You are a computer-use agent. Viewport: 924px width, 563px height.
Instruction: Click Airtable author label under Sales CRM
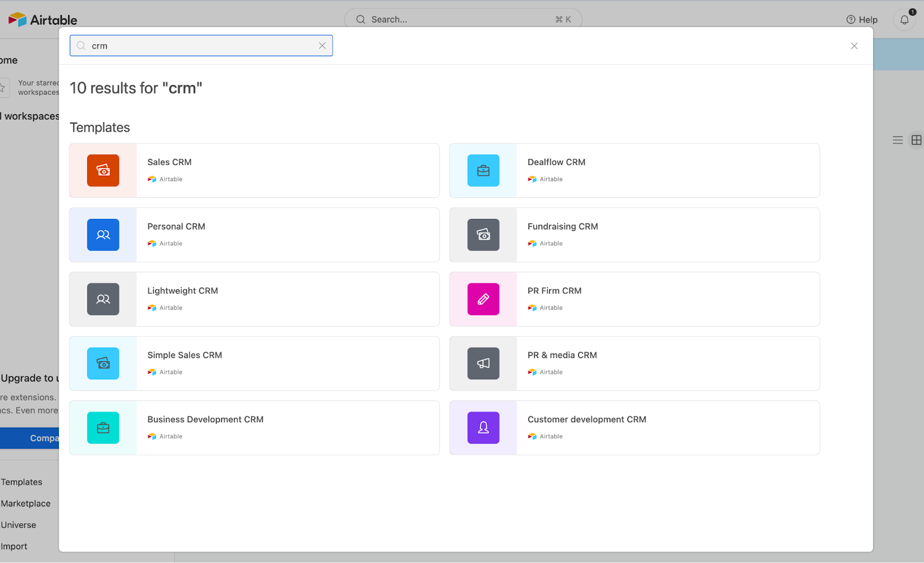coord(165,179)
